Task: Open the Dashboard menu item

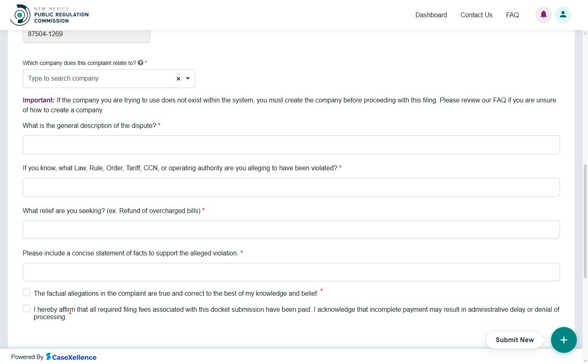Action: [x=431, y=15]
